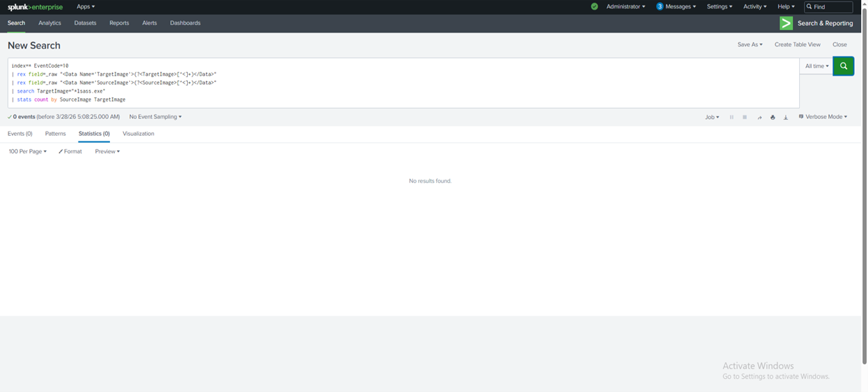Open the No Event Sampling dropdown
This screenshot has width=868, height=392.
tap(155, 117)
